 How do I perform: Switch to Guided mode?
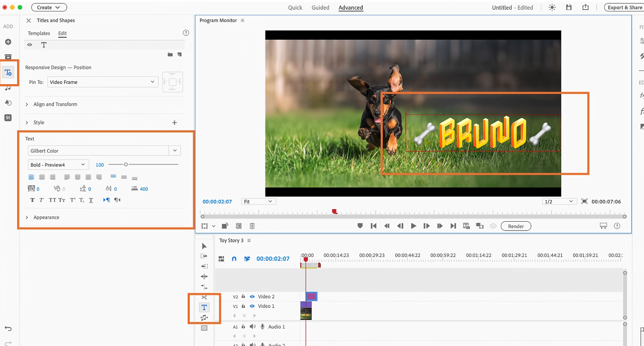point(320,7)
